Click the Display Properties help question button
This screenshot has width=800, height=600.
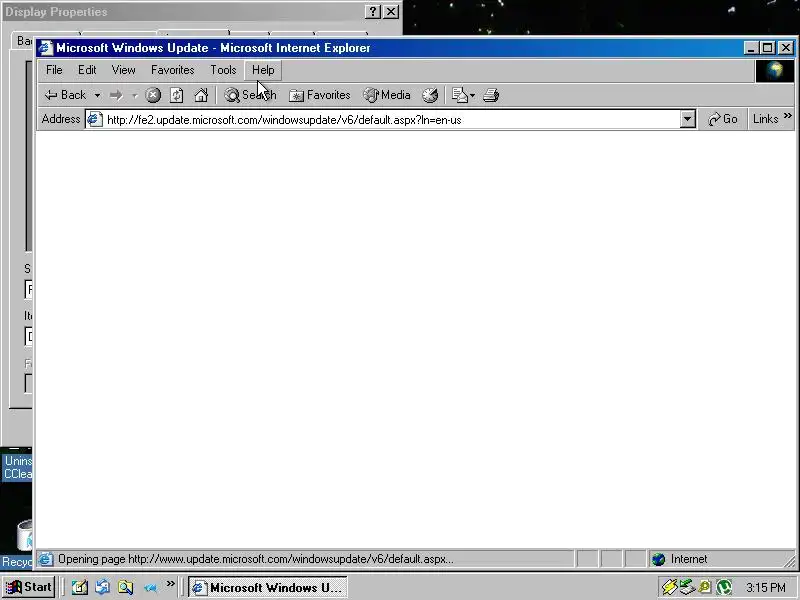pyautogui.click(x=373, y=12)
